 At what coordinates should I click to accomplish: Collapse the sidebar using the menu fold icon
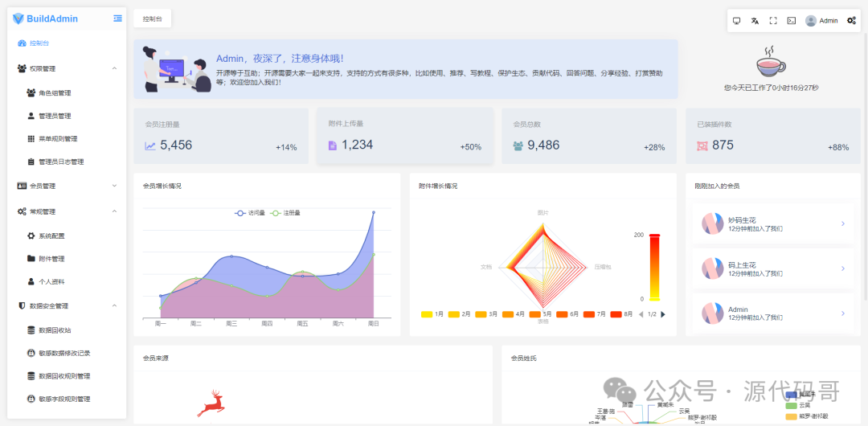(x=118, y=18)
